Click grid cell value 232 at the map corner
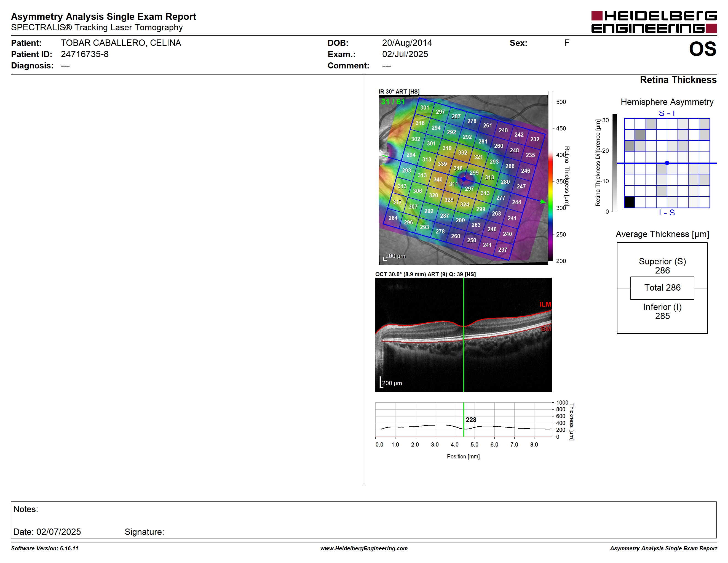This screenshot has height=563, width=728. [535, 139]
